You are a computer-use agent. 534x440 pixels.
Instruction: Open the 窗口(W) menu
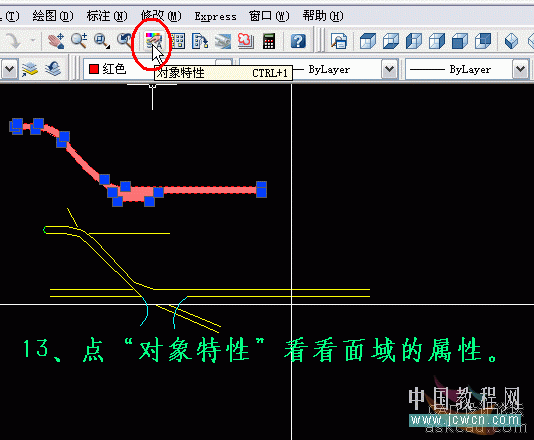(x=269, y=16)
